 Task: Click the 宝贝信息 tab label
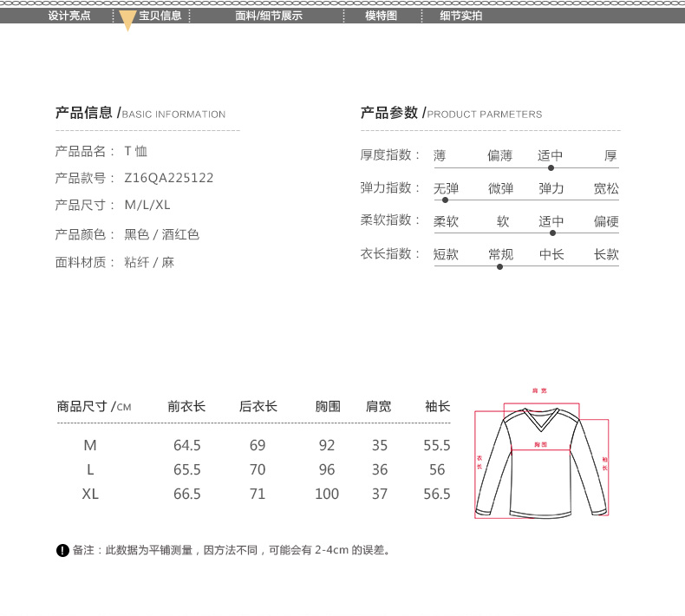(160, 16)
